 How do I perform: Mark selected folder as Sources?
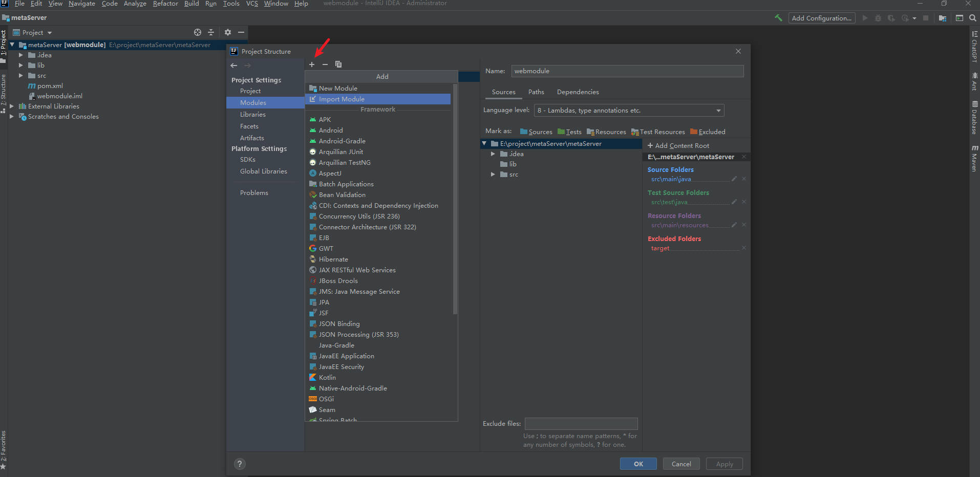[x=536, y=132]
